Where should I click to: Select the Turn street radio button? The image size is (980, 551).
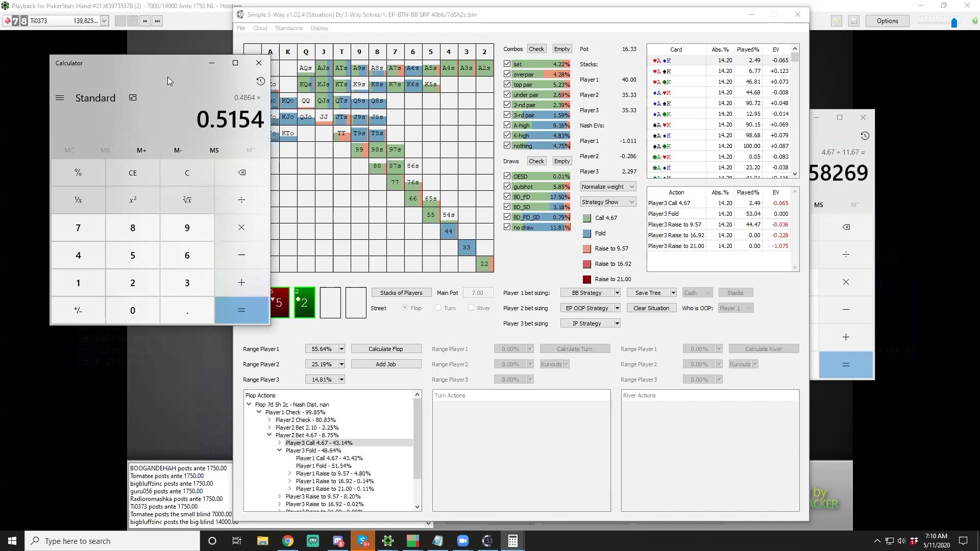pos(438,308)
